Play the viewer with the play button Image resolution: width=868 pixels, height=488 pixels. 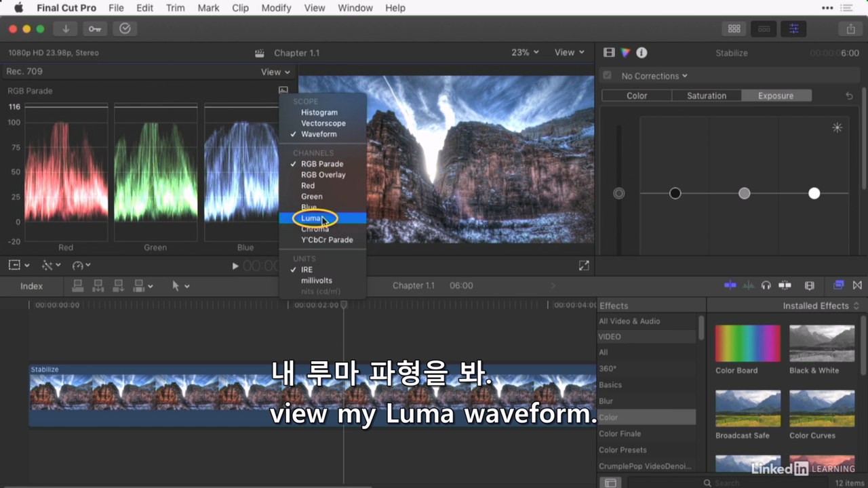coord(235,266)
